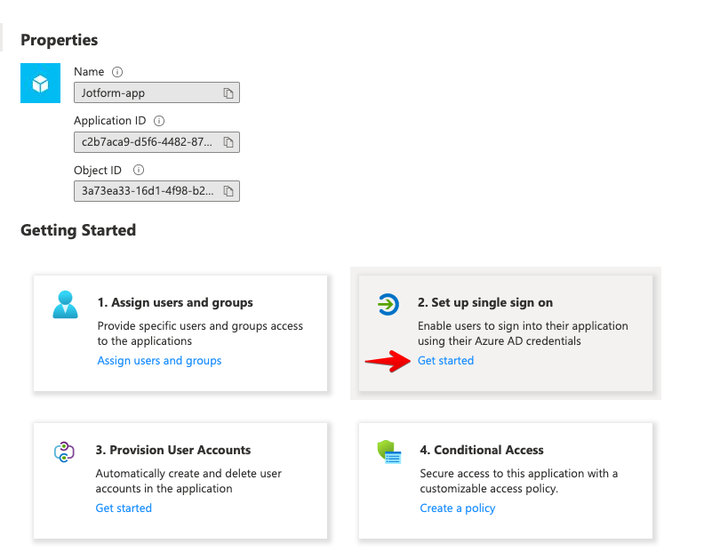Show info tooltip next to Name

tap(117, 72)
